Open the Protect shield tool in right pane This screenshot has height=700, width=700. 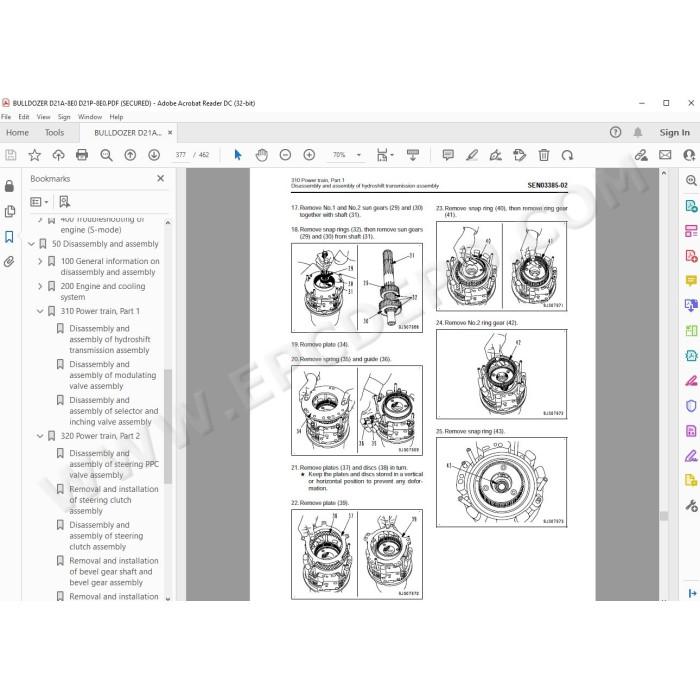[x=691, y=406]
